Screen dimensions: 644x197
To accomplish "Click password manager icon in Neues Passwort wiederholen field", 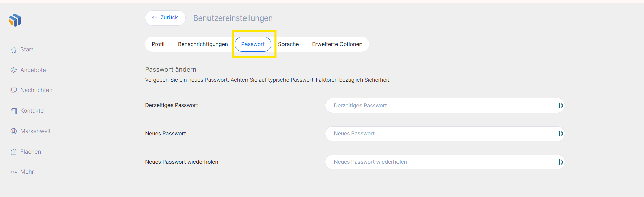I will (x=561, y=162).
